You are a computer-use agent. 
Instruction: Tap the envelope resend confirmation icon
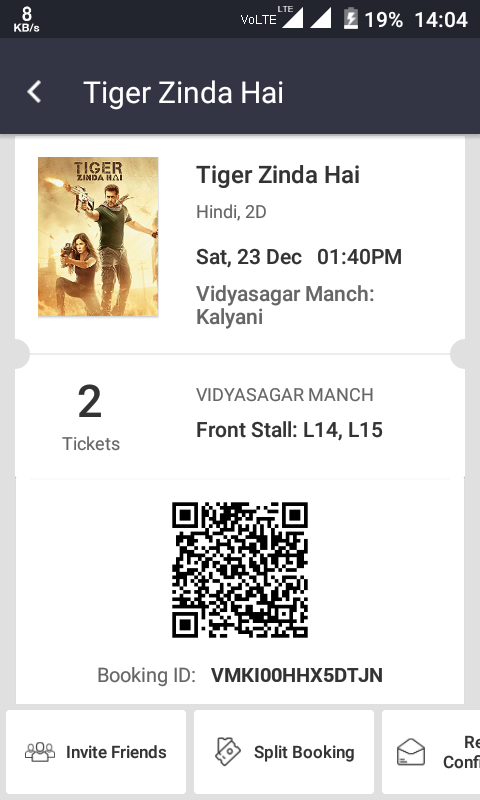pos(411,752)
